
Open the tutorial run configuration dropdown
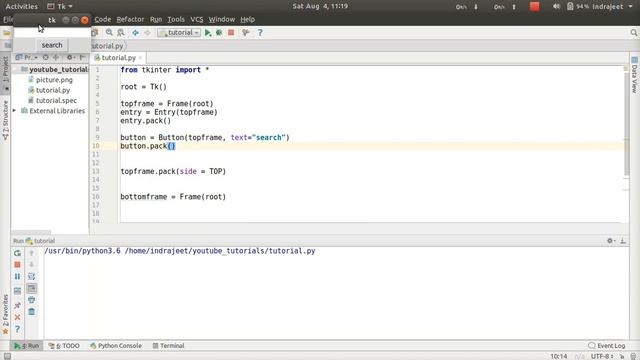coord(179,33)
